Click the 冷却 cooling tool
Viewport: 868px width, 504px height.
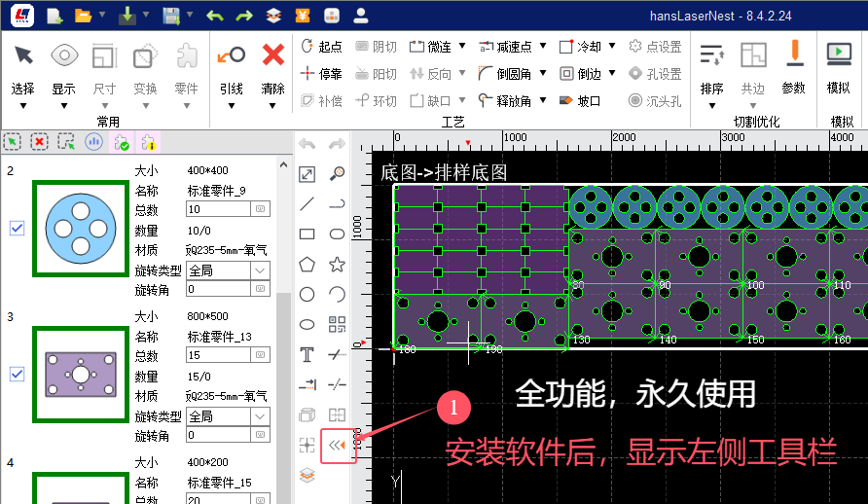[580, 47]
